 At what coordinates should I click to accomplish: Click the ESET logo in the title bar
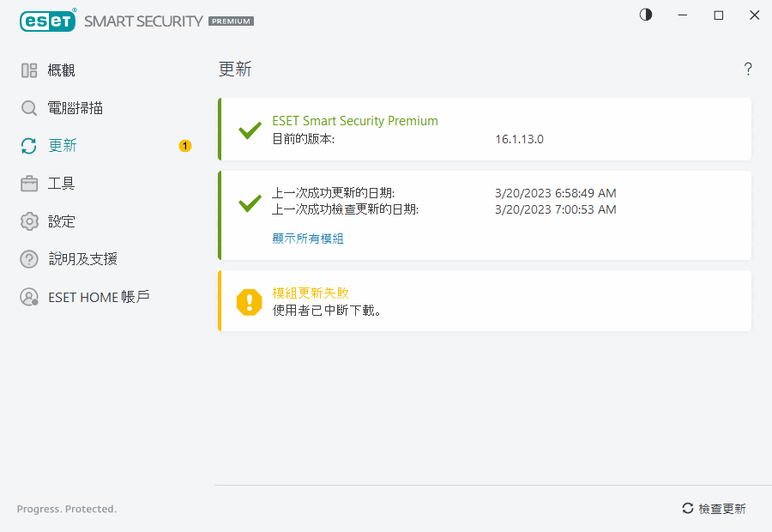tap(48, 21)
